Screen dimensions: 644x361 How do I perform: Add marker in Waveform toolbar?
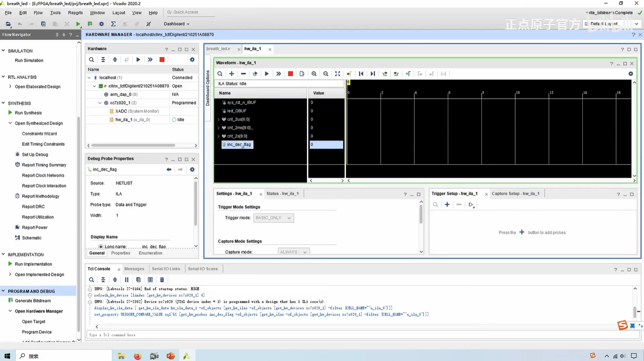point(408,74)
